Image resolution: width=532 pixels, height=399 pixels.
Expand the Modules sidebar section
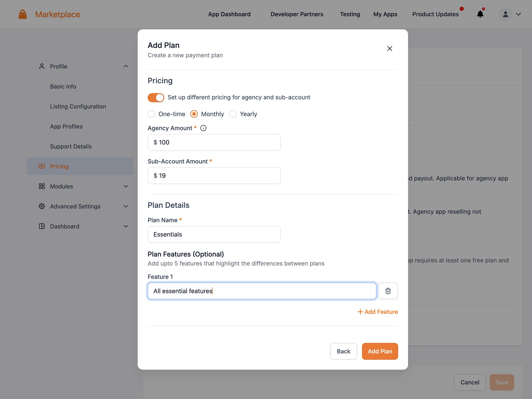[x=126, y=186]
